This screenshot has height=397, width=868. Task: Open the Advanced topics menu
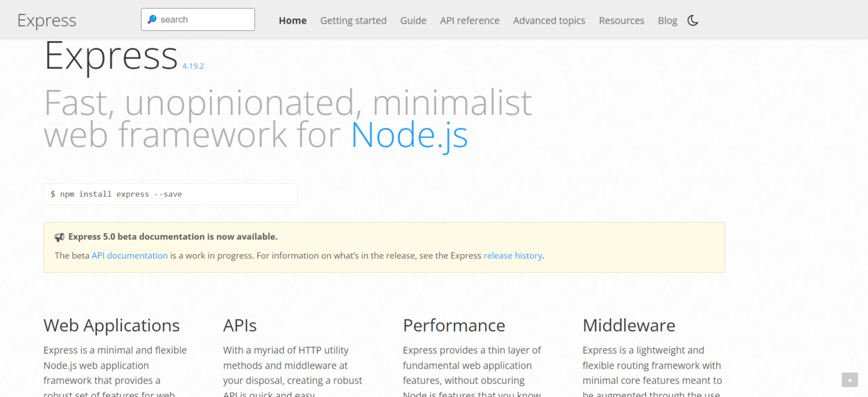[549, 20]
